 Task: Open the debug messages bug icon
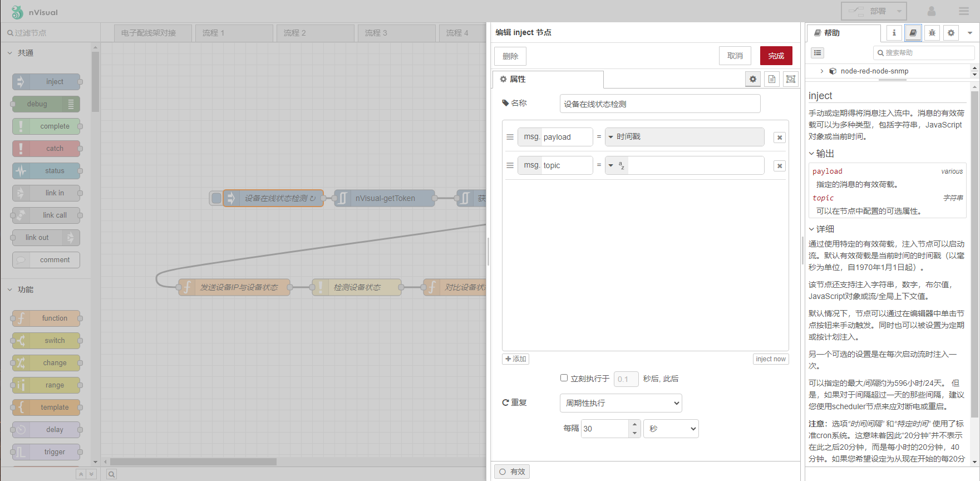[932, 33]
